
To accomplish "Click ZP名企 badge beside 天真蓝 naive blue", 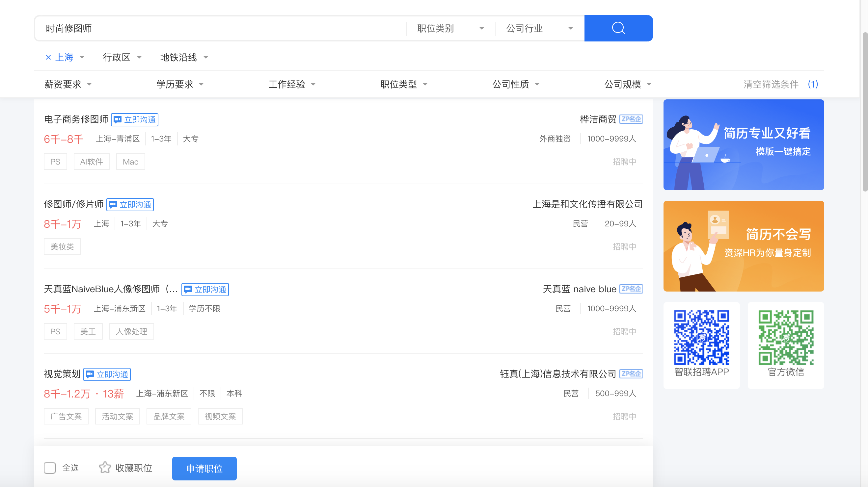I will click(x=631, y=289).
